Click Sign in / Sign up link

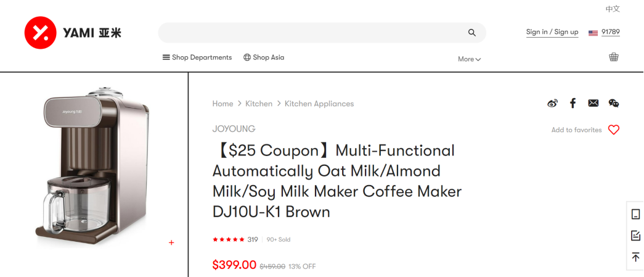[x=552, y=32]
